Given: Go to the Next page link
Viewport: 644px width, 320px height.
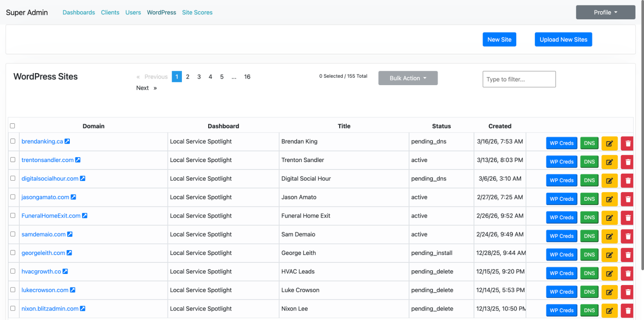Looking at the screenshot, I should point(147,88).
